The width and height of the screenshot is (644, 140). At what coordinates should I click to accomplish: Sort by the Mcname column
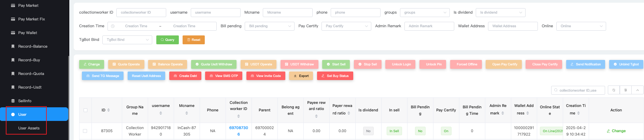[x=187, y=113]
